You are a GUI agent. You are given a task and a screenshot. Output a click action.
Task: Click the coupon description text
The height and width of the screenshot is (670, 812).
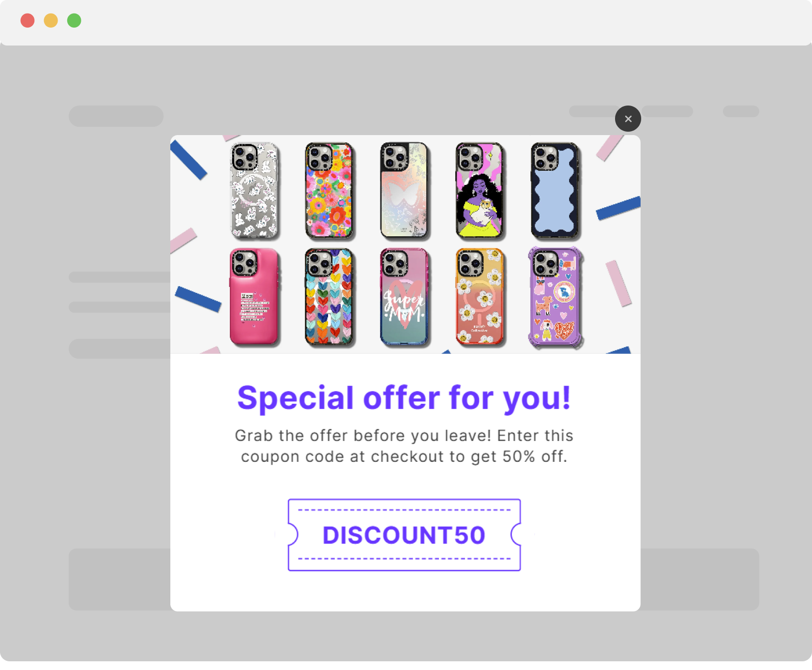[404, 446]
